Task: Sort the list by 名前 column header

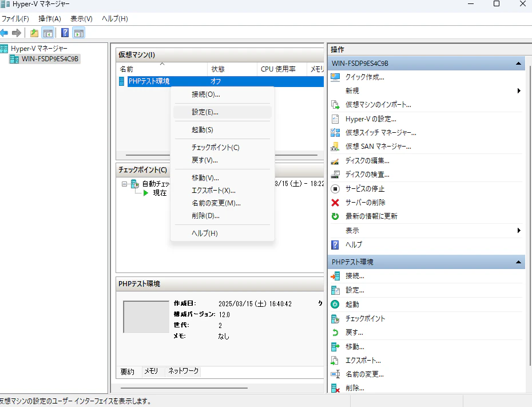Action: click(x=161, y=69)
